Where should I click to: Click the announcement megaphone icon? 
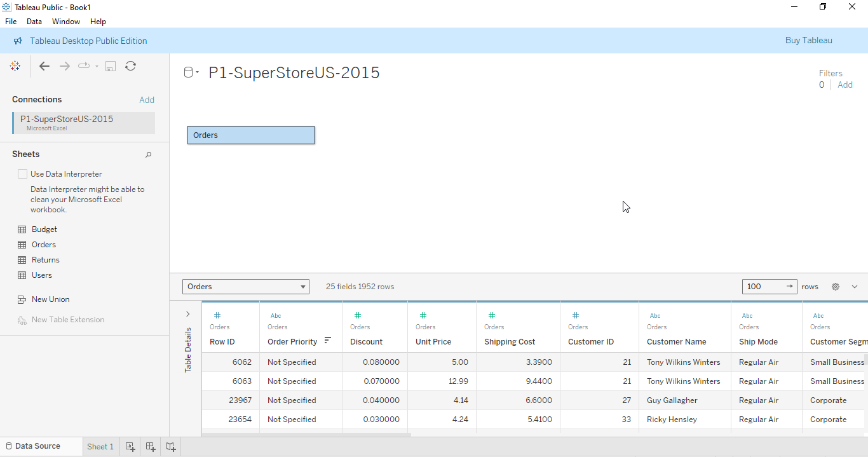(18, 41)
